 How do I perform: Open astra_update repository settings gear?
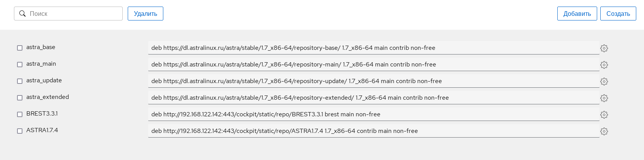(x=604, y=82)
